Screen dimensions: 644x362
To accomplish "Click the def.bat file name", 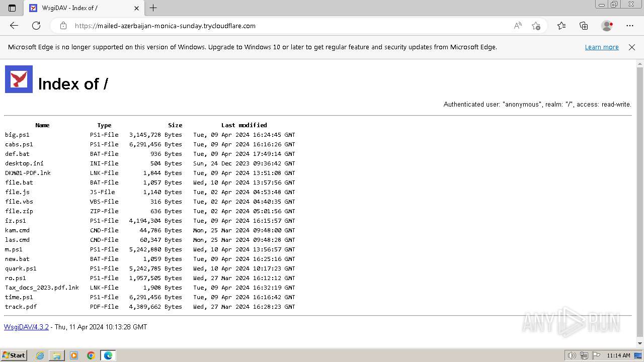I will click(17, 154).
